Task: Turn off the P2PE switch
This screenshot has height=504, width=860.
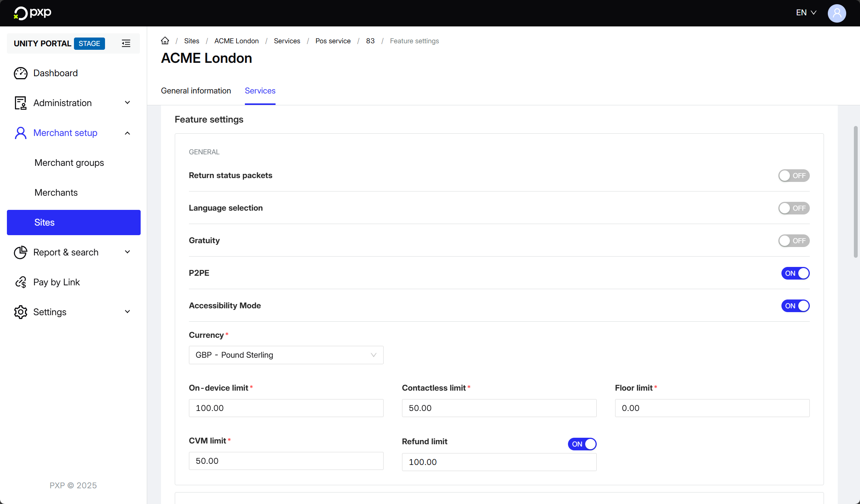Action: point(795,273)
